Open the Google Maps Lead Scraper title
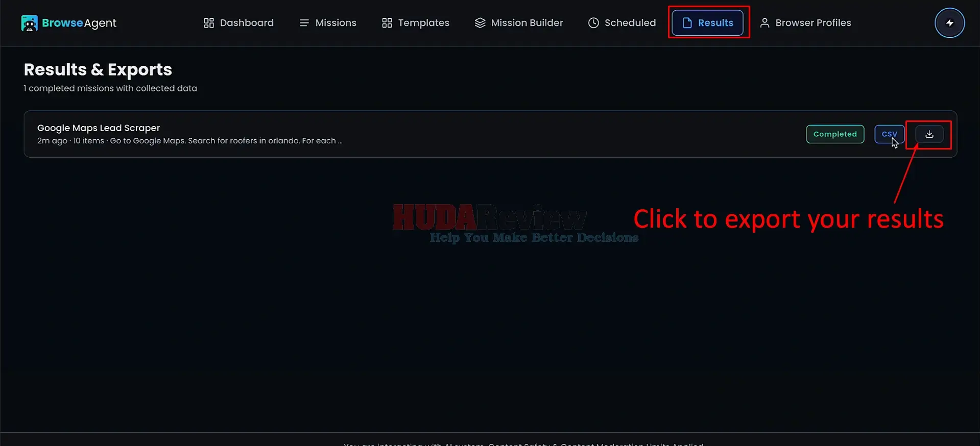Image resolution: width=980 pixels, height=446 pixels. pyautogui.click(x=99, y=128)
